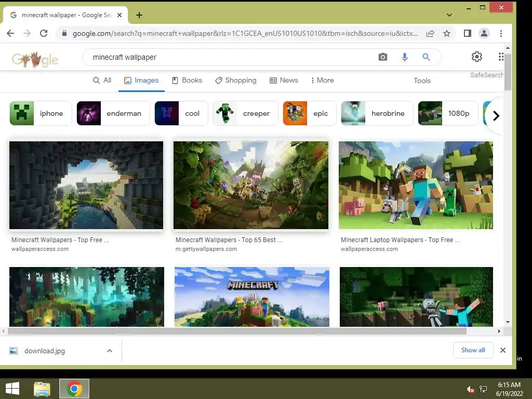Click the forward navigation arrow
The height and width of the screenshot is (399, 532).
tap(27, 33)
